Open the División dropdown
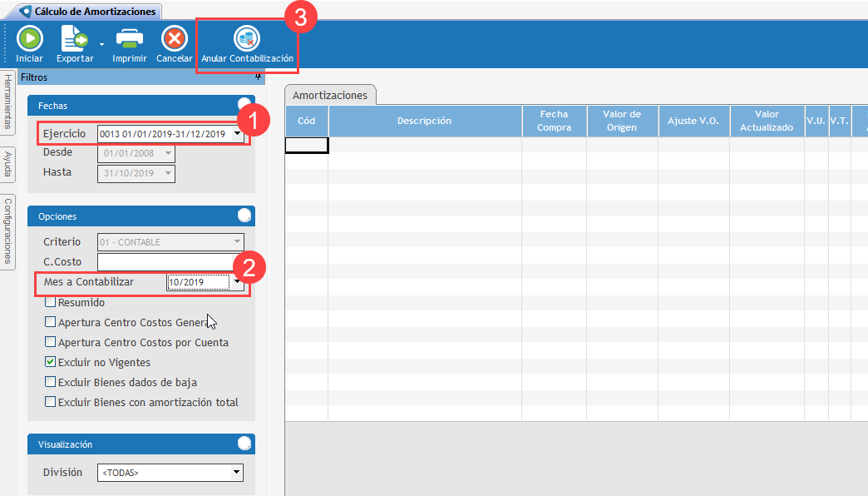The image size is (868, 496). 237,472
